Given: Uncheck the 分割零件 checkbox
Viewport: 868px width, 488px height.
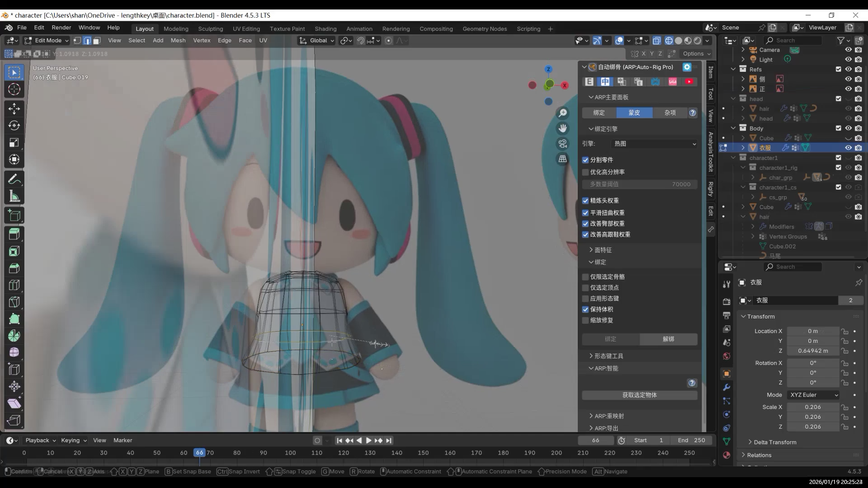Looking at the screenshot, I should pos(585,160).
